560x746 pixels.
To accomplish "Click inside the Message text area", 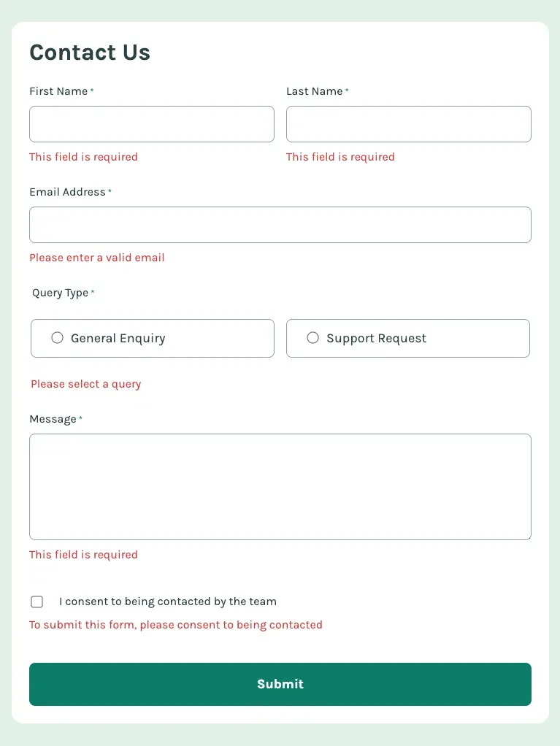I will pyautogui.click(x=280, y=486).
